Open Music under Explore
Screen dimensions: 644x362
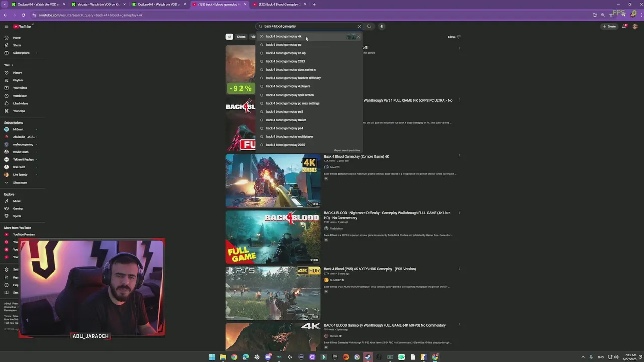17,201
